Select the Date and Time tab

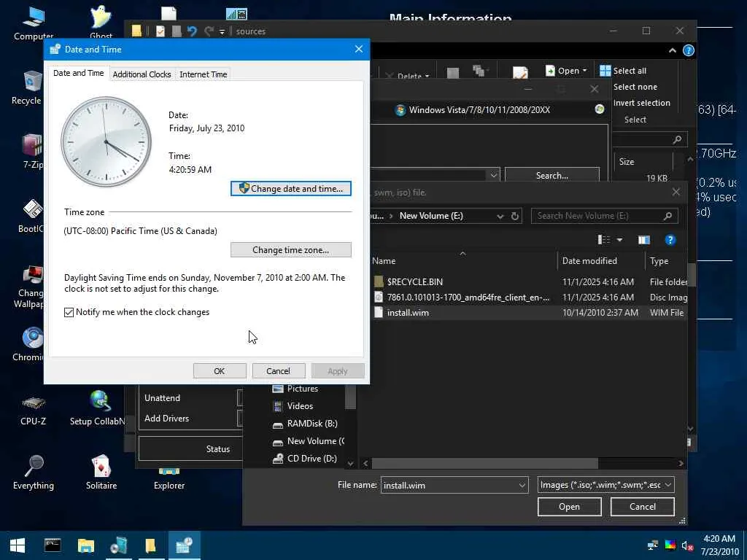coord(79,73)
